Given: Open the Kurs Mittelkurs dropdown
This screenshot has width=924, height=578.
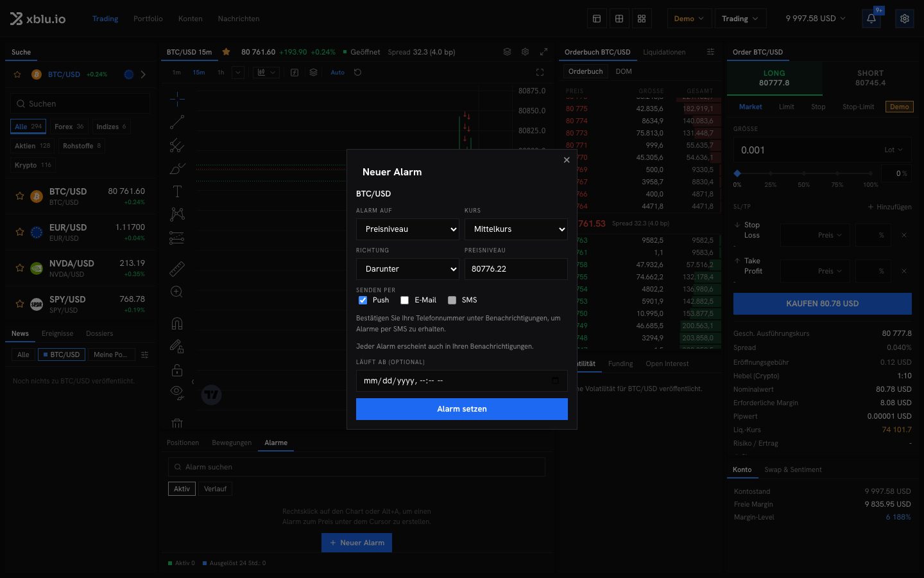Looking at the screenshot, I should tap(516, 229).
